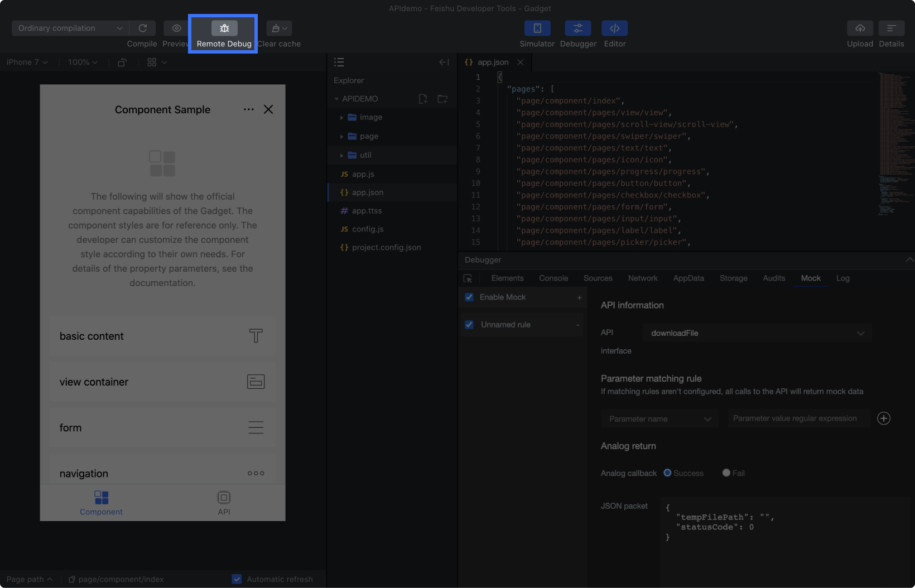Create a new folder in APIDEMO

(x=442, y=99)
